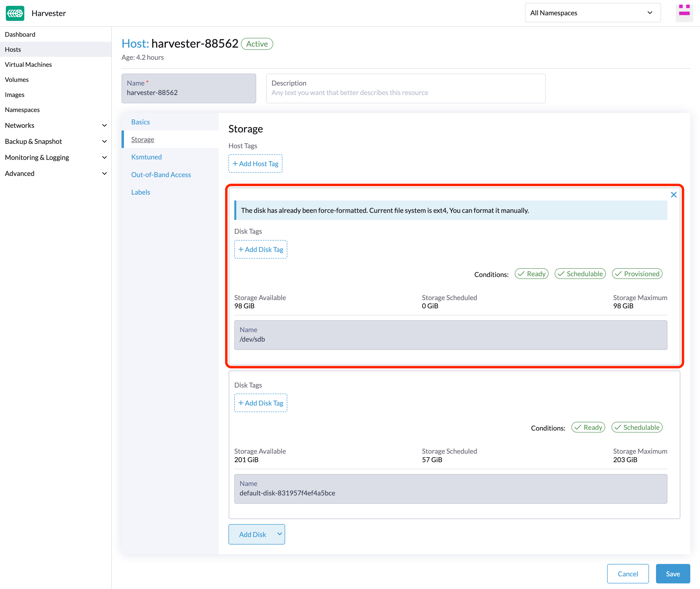Click the '57 GiB' Storage Scheduled value

tap(432, 459)
